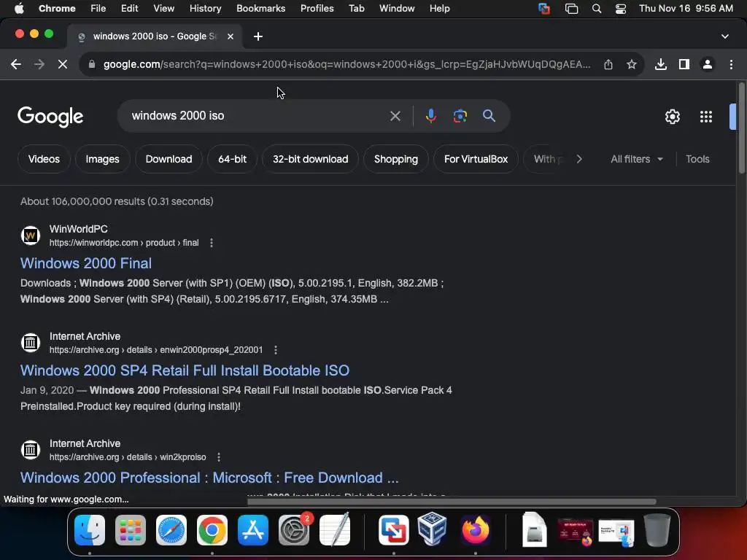
Task: Click in the Google search field
Action: [258, 116]
